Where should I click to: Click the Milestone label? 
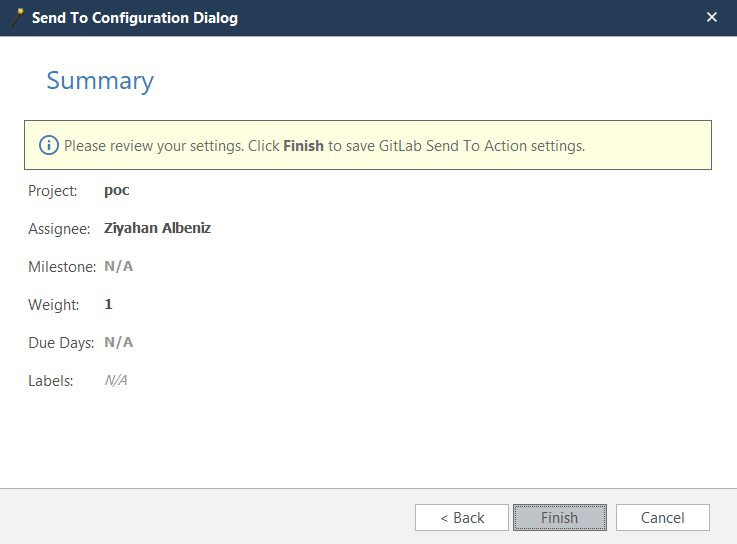pos(61,266)
